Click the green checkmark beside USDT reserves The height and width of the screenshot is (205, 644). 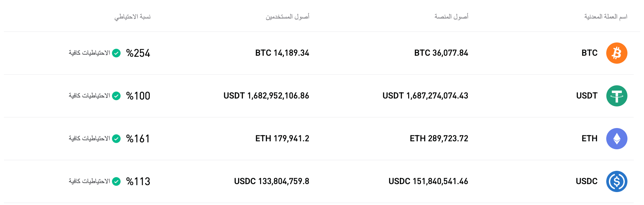pyautogui.click(x=116, y=96)
